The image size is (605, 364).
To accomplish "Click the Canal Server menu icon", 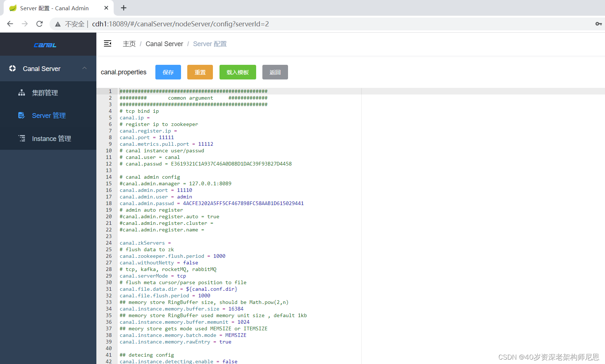I will pos(12,68).
